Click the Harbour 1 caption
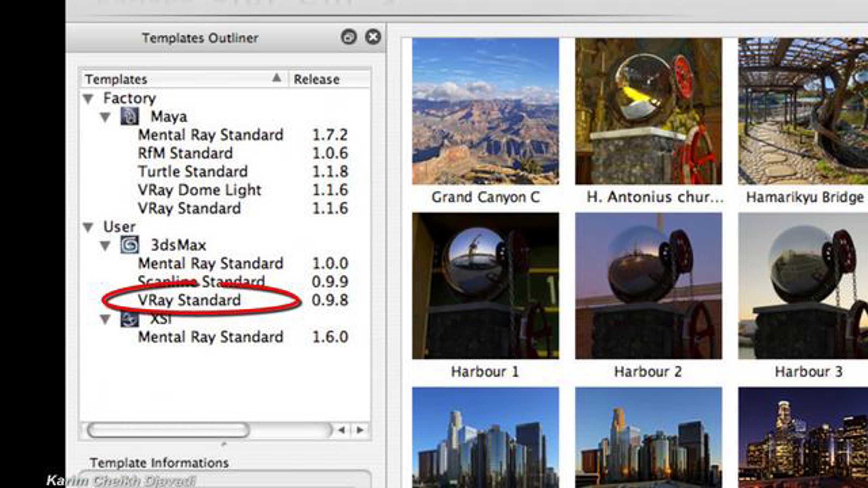 (485, 372)
